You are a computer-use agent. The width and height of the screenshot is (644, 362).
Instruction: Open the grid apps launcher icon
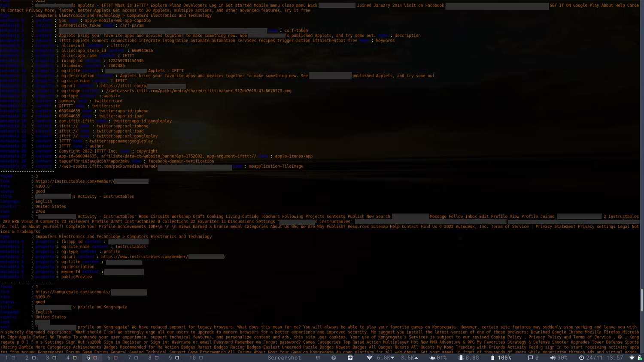[x=318, y=358]
